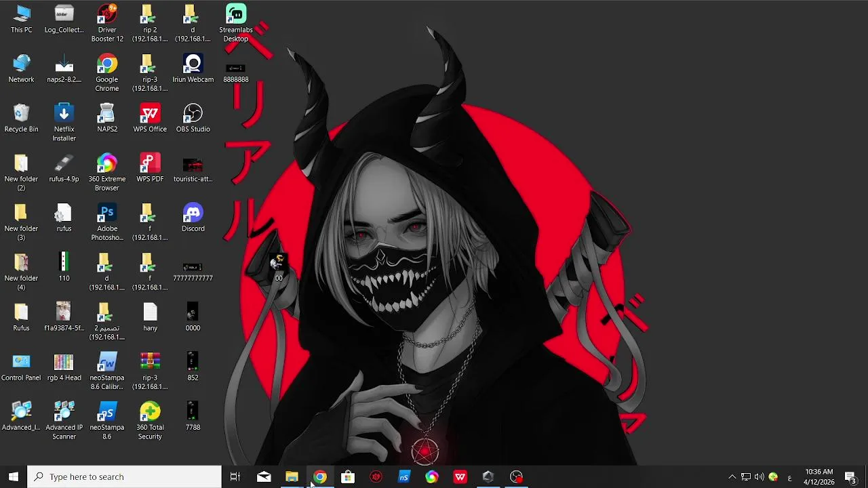Open This PC desktop icon

[x=21, y=19]
